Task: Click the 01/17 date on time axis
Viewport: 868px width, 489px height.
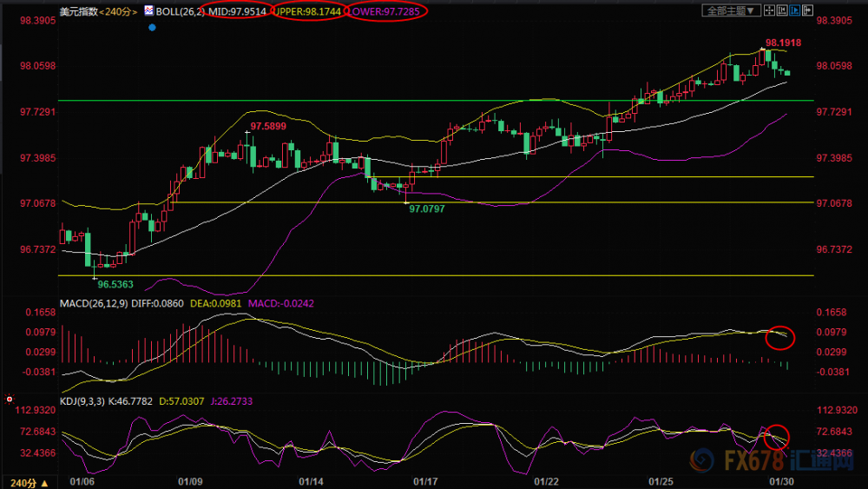Action: tap(425, 481)
